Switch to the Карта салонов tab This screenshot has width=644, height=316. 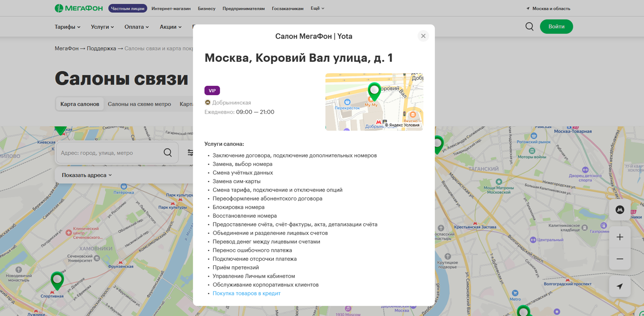click(x=80, y=104)
